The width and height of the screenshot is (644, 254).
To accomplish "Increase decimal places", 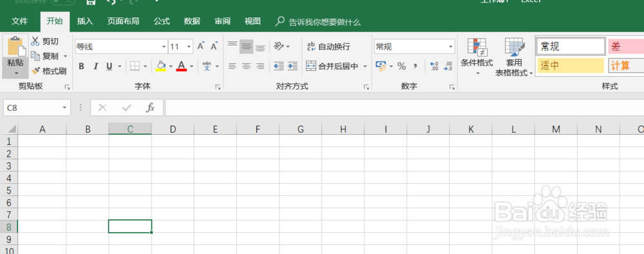I will click(433, 66).
